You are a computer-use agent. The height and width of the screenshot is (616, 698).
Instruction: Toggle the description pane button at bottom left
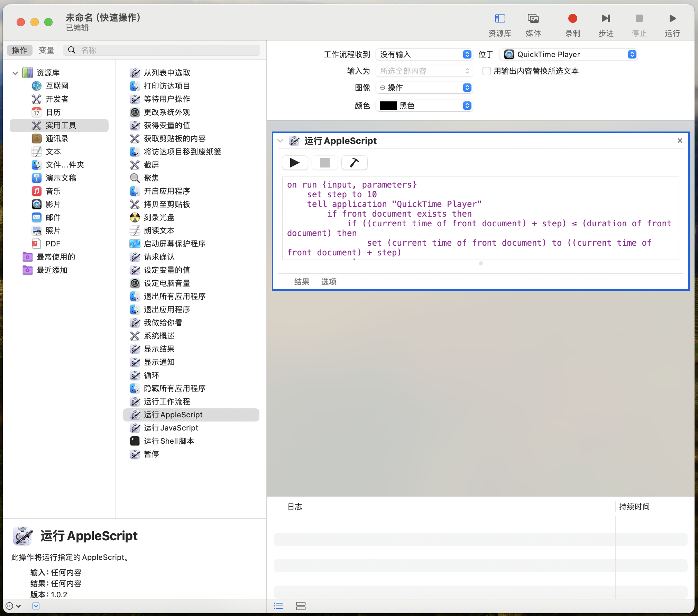36,606
